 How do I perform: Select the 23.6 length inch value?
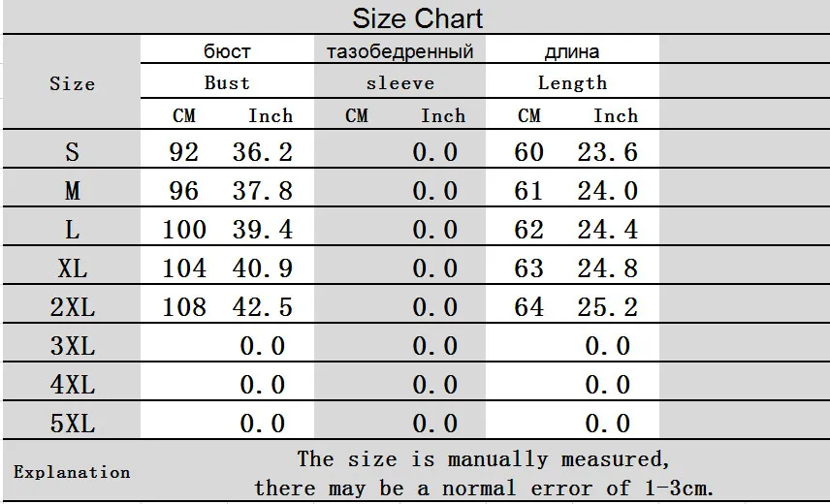tap(608, 152)
